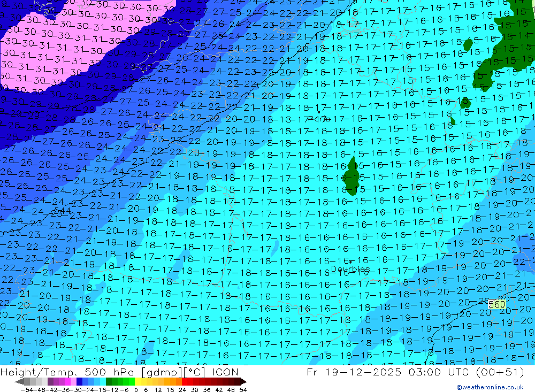535x392 pixels.
Task: Pick the bright cyan swatch in legend
Action: point(103,381)
